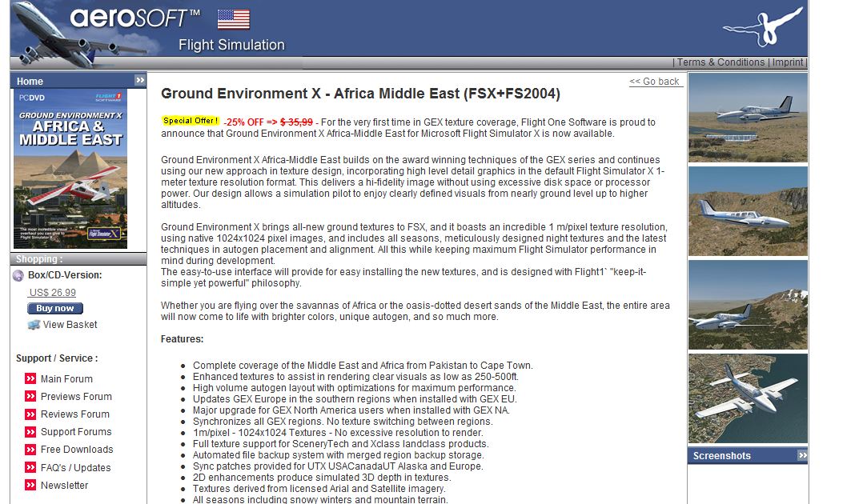Open the Newsletter link

point(64,486)
